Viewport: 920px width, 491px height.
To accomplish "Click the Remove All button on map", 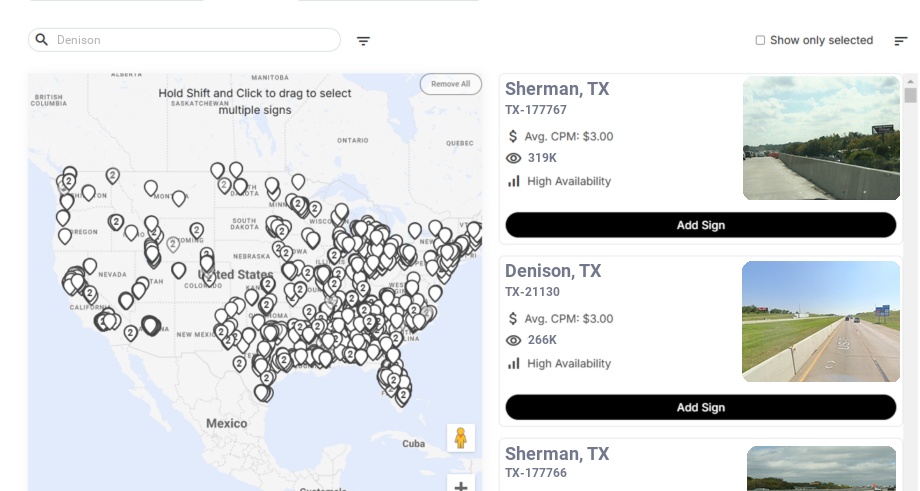I will click(450, 84).
